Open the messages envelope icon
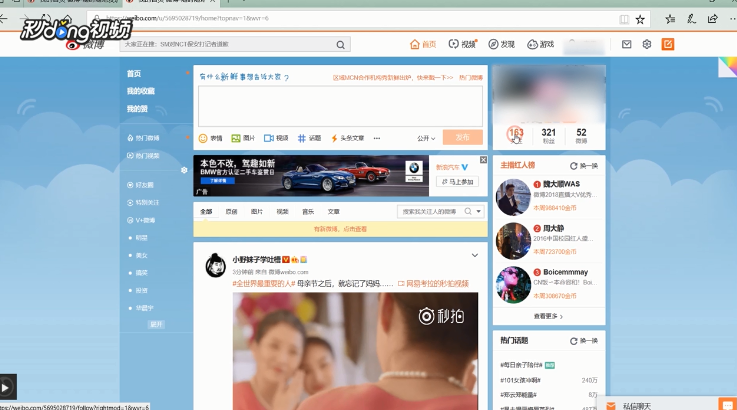 [x=626, y=44]
